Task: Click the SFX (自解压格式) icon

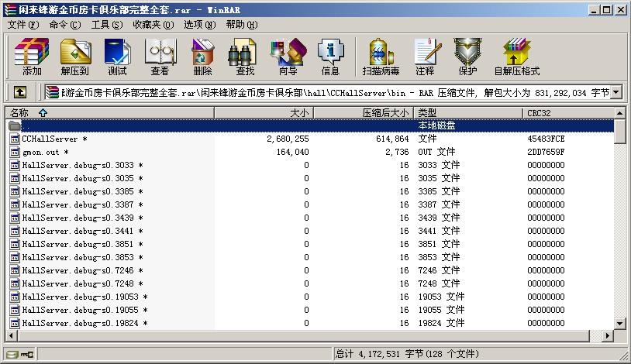Action: coord(517,57)
